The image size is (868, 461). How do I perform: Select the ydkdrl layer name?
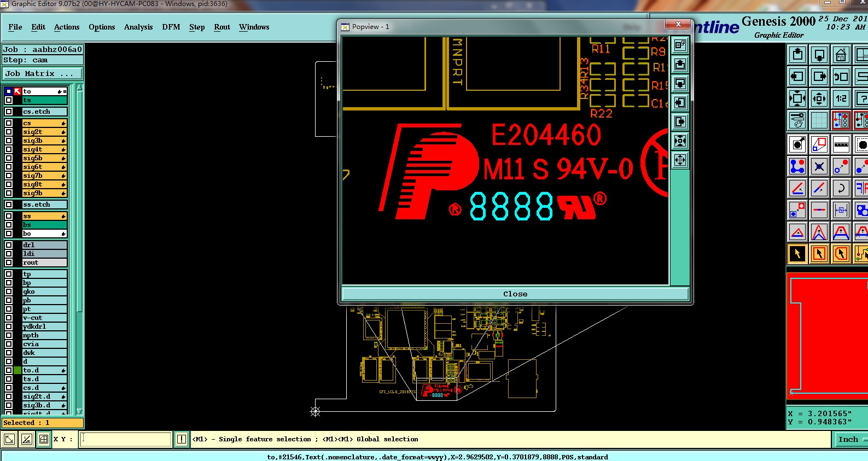coord(45,326)
